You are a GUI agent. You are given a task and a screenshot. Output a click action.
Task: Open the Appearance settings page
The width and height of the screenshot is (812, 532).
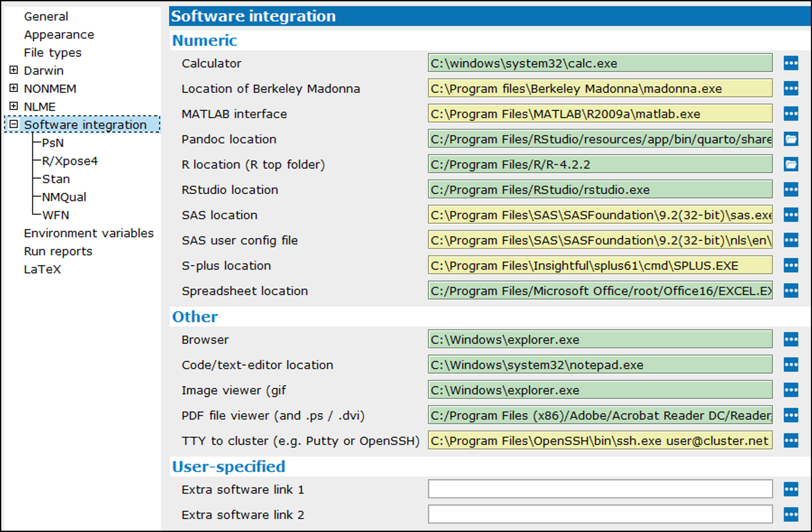click(59, 35)
